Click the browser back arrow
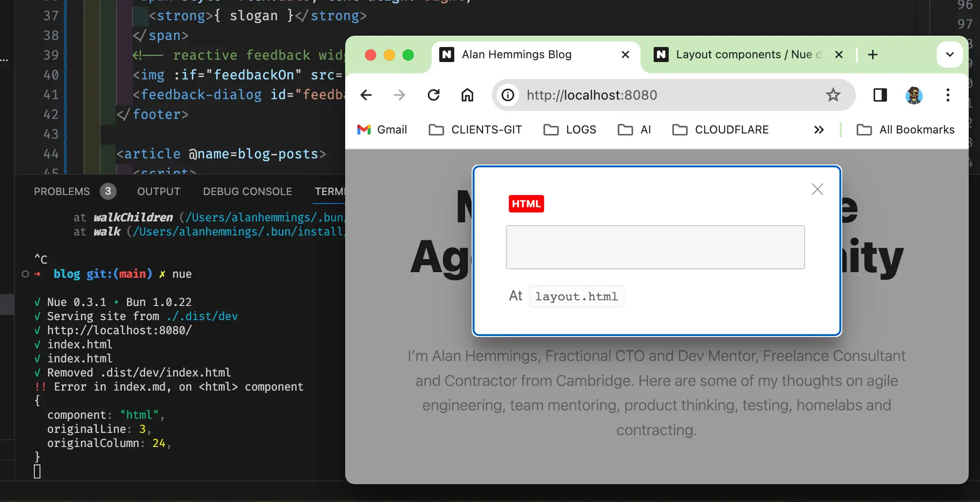980x502 pixels. click(x=366, y=95)
